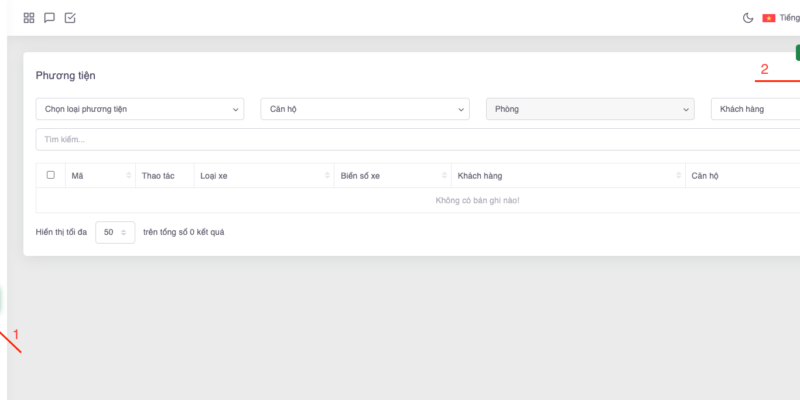Click the sort arrows in Biển số xe column

pos(445,176)
